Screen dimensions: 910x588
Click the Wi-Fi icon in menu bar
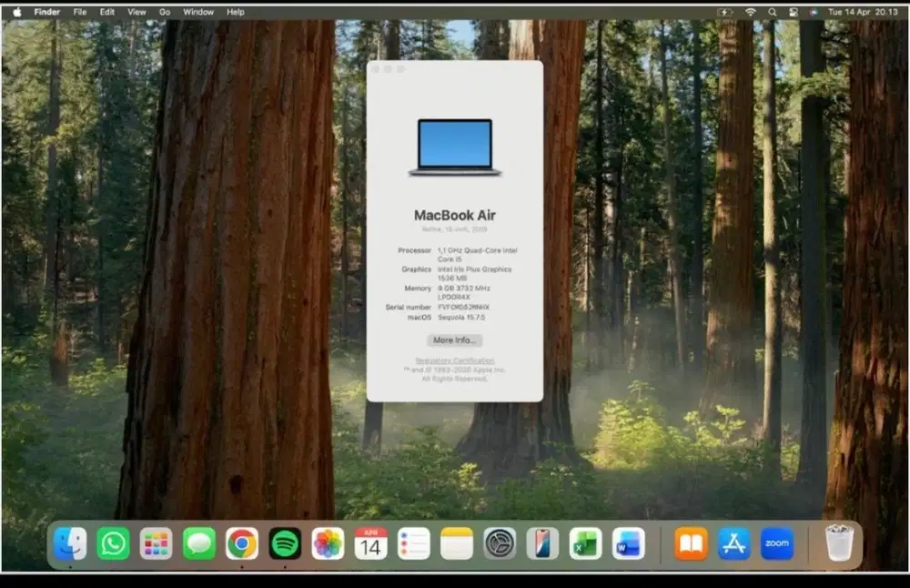(751, 12)
